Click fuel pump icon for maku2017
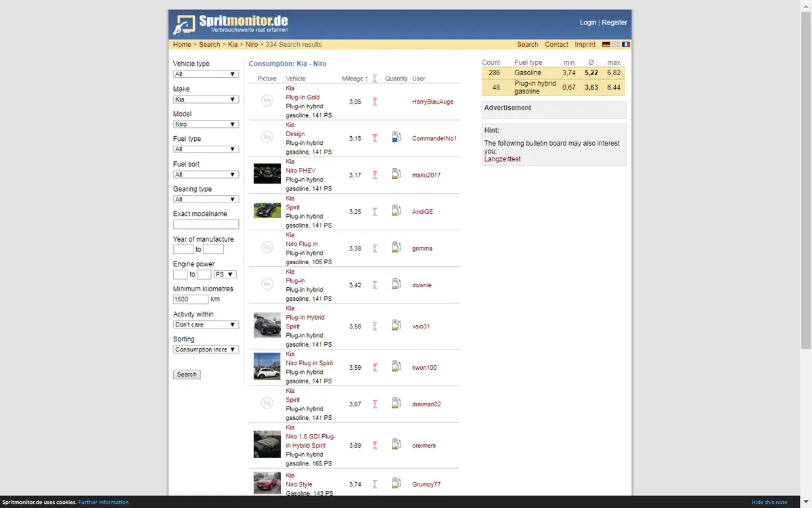The width and height of the screenshot is (812, 508). 397,174
